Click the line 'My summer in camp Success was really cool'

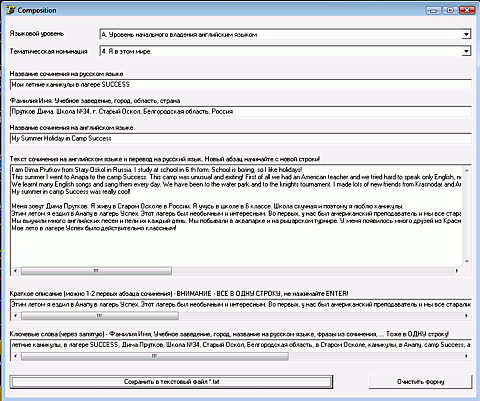point(71,192)
